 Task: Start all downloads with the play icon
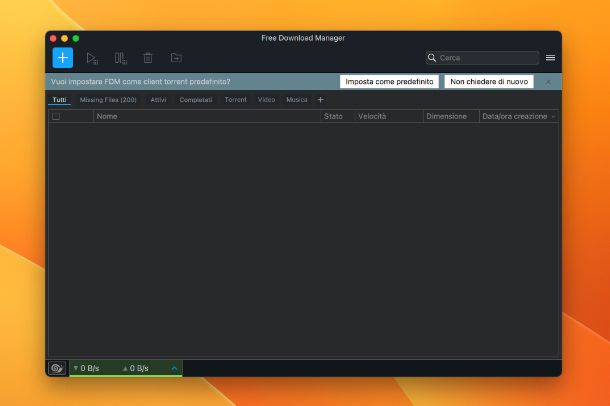92,58
